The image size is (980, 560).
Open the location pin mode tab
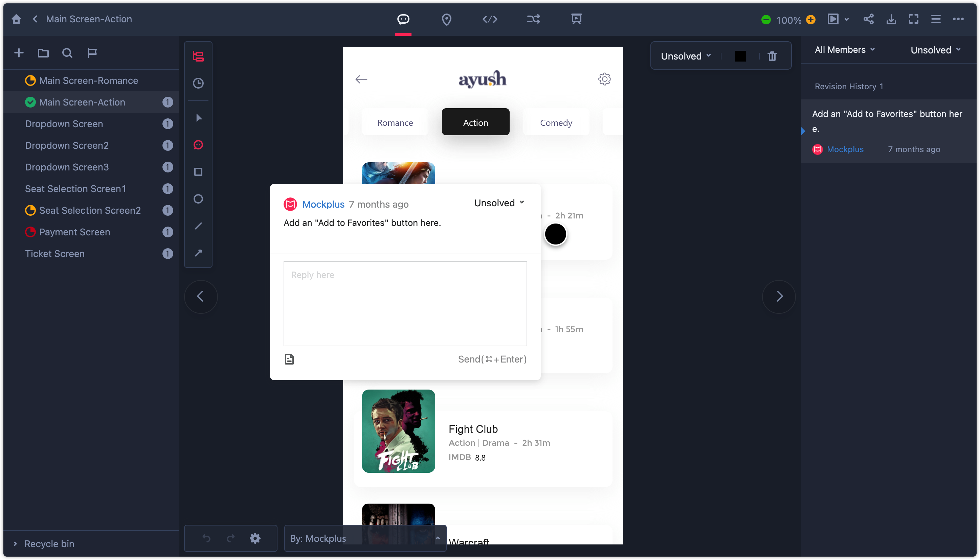[x=446, y=19]
